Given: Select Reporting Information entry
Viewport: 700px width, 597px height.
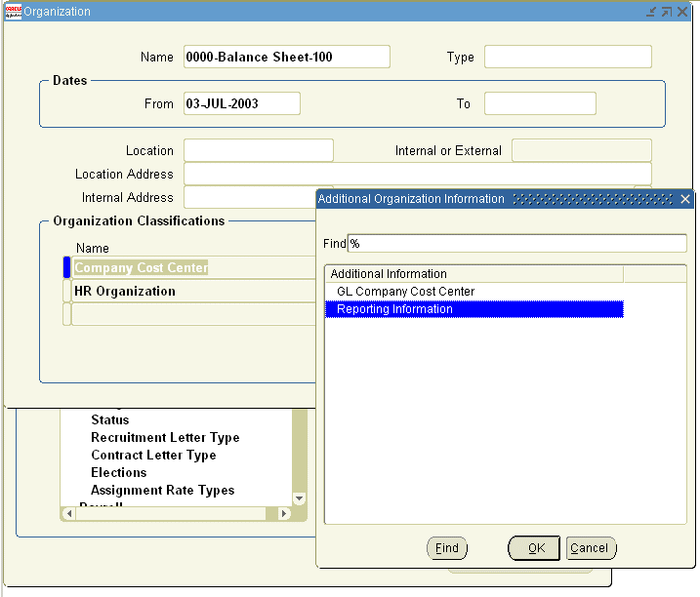Looking at the screenshot, I should tap(474, 309).
